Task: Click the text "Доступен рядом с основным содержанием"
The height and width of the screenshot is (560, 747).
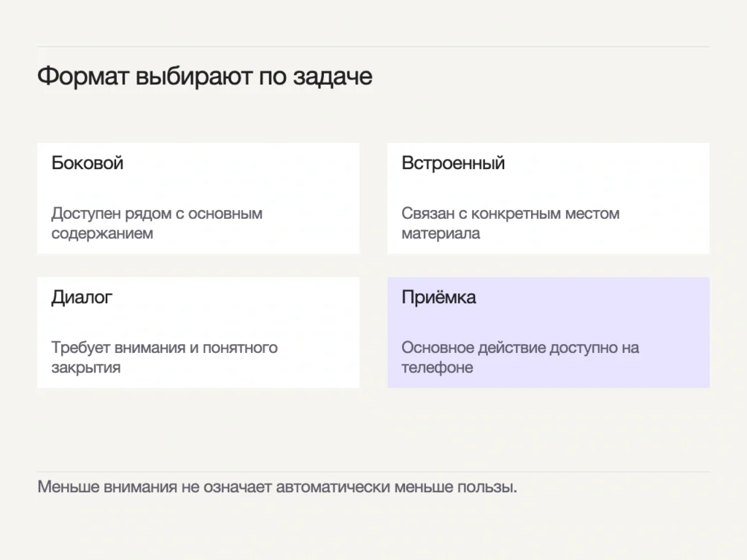Action: tap(157, 223)
